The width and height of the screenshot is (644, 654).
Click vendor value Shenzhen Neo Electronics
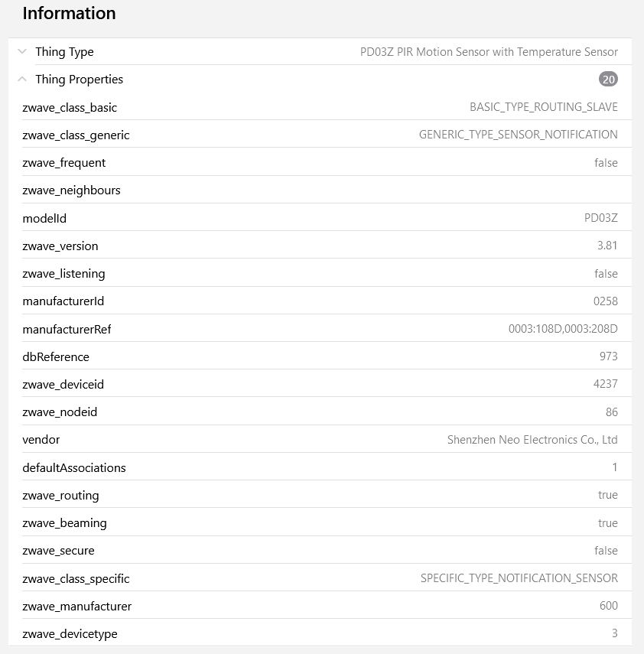tap(532, 440)
